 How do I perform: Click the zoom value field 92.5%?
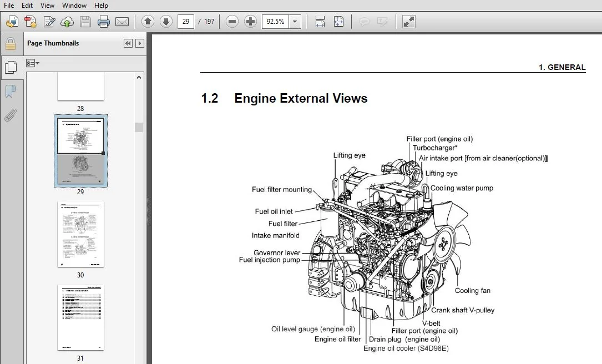click(276, 22)
